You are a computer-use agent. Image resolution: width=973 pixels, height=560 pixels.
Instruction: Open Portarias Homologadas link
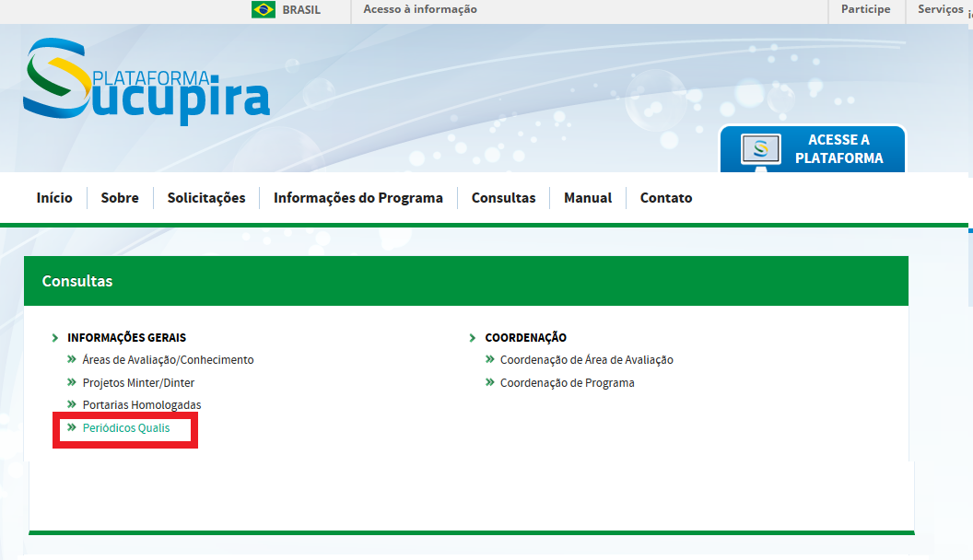pos(142,405)
